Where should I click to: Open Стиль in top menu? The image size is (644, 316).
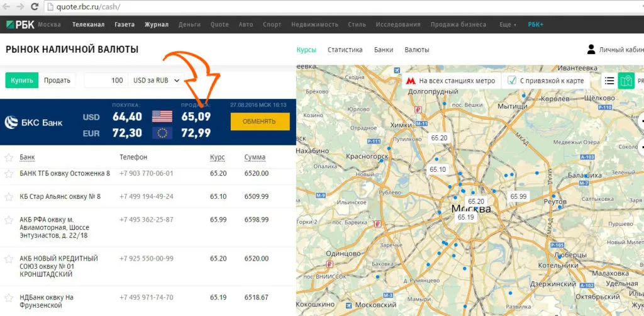[x=357, y=25]
